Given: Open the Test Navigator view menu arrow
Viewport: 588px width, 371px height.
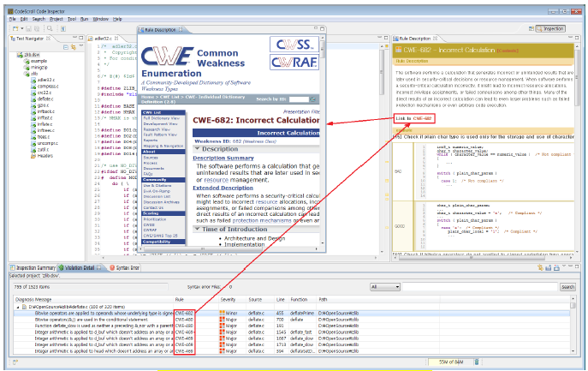Looking at the screenshot, I should click(x=81, y=47).
